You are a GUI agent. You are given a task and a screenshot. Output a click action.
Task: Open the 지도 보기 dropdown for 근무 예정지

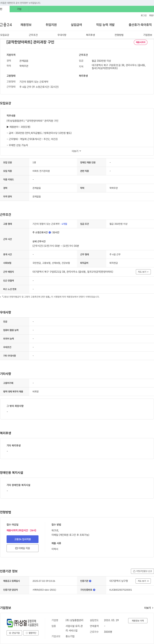(143, 272)
